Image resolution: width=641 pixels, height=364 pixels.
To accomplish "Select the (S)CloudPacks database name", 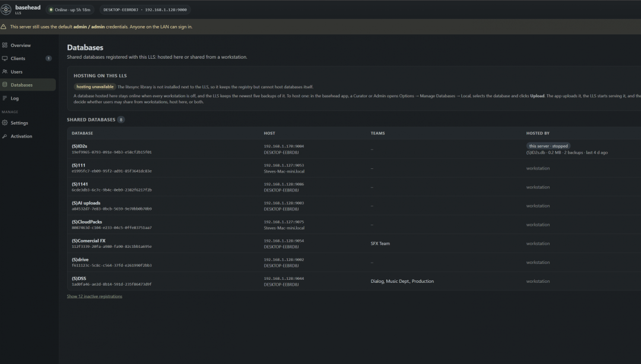I will click(87, 222).
